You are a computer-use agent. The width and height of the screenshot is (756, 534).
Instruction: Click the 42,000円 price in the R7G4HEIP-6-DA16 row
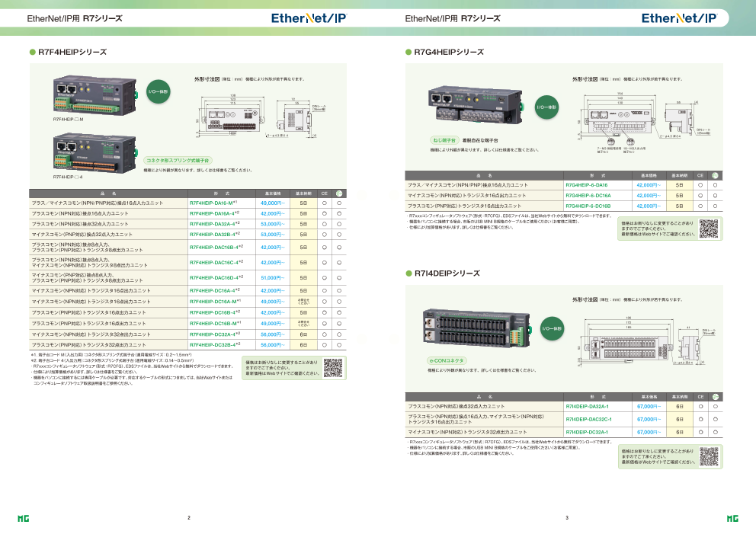649,184
